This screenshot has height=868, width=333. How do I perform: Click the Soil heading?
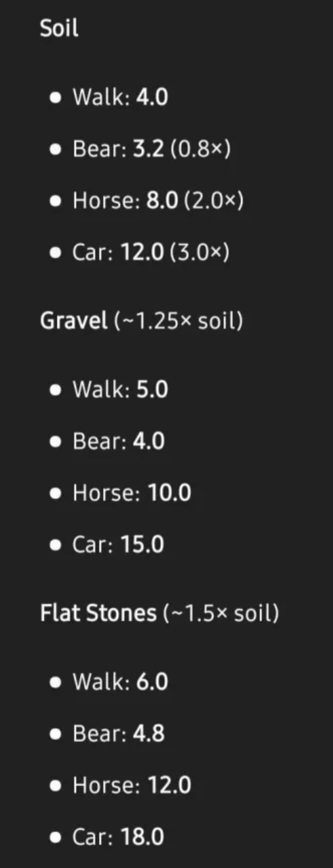point(59,28)
